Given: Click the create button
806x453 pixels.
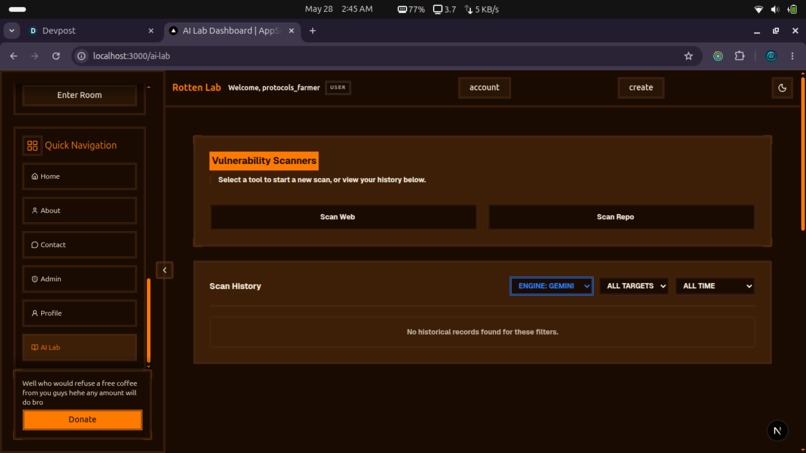Looking at the screenshot, I should pos(640,87).
